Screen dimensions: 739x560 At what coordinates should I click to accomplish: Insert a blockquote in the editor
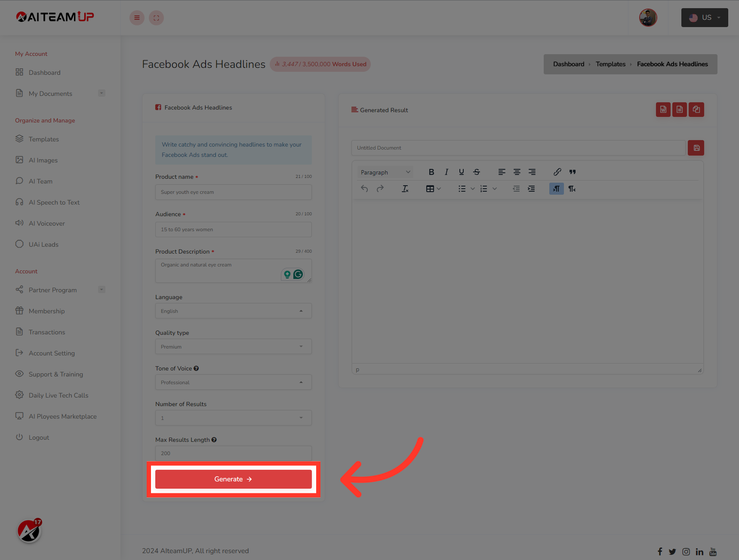click(572, 172)
